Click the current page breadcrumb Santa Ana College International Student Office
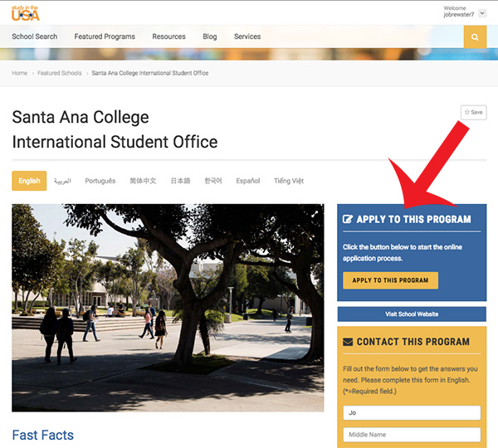 (x=150, y=73)
